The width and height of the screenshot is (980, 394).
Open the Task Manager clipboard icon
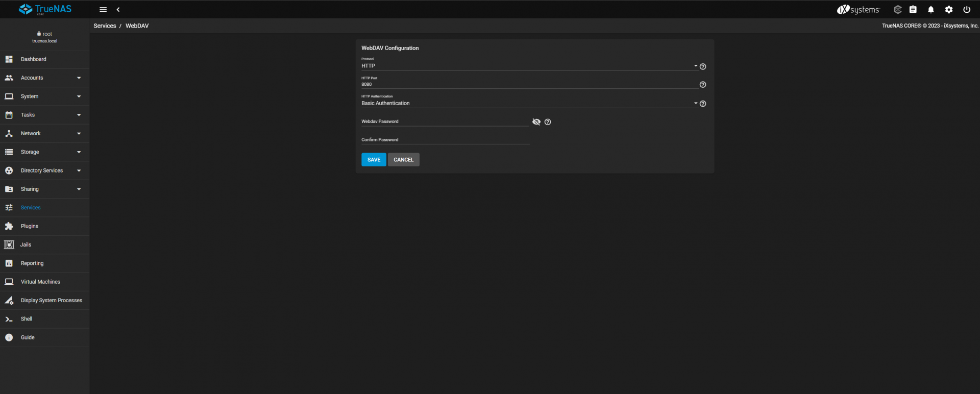pos(913,10)
